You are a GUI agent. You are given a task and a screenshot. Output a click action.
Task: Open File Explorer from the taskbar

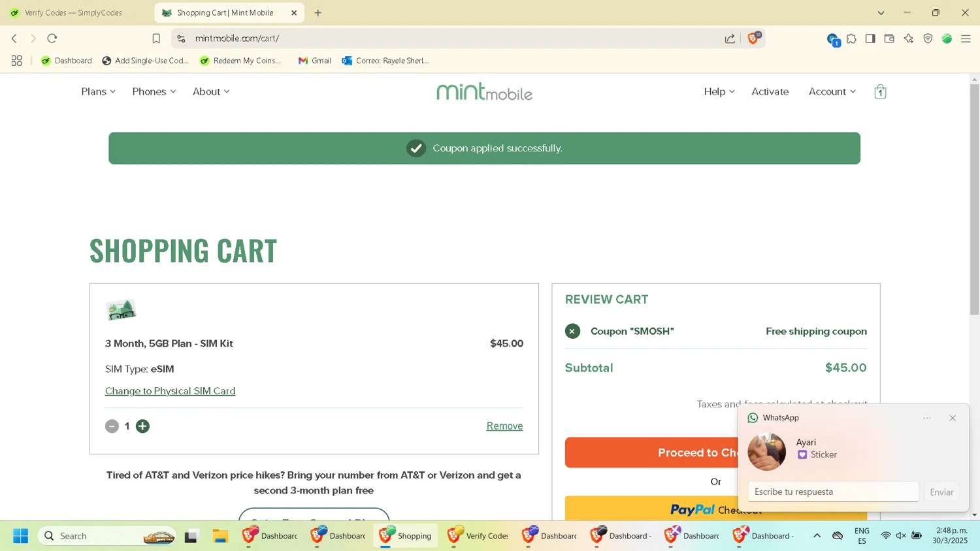(x=220, y=536)
